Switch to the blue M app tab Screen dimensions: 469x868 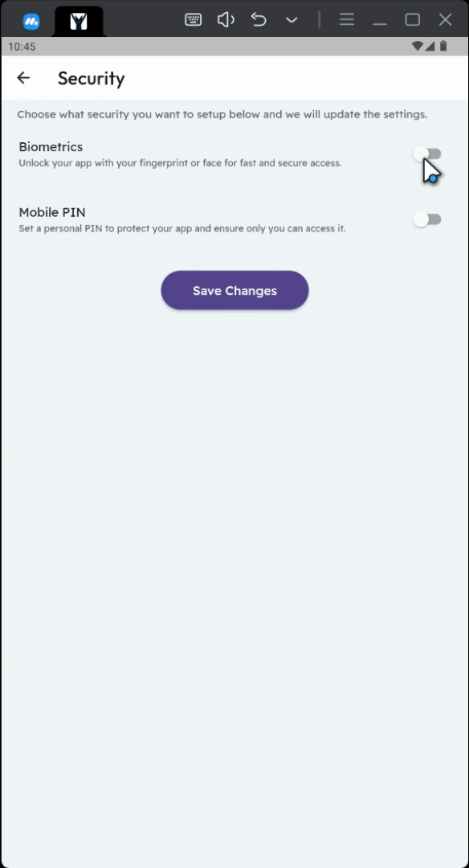[31, 22]
